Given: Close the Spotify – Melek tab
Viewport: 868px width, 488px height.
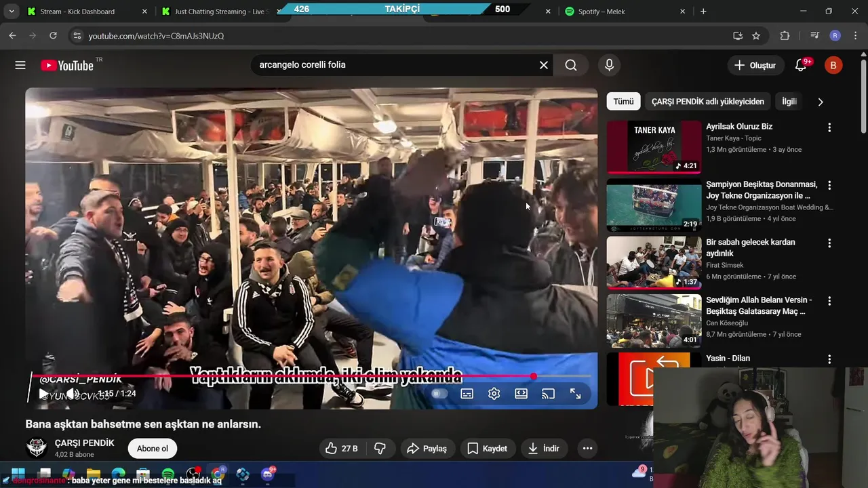Looking at the screenshot, I should 682,12.
